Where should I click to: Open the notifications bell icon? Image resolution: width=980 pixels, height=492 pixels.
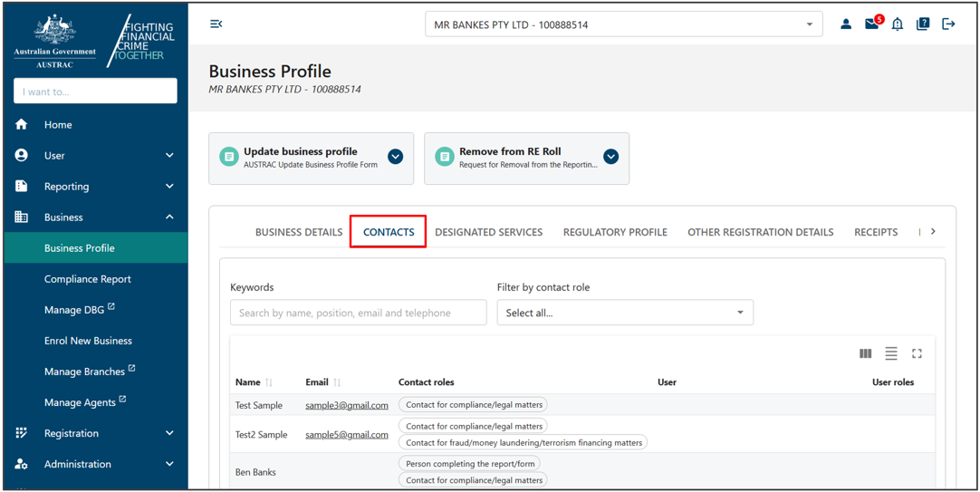coord(898,24)
